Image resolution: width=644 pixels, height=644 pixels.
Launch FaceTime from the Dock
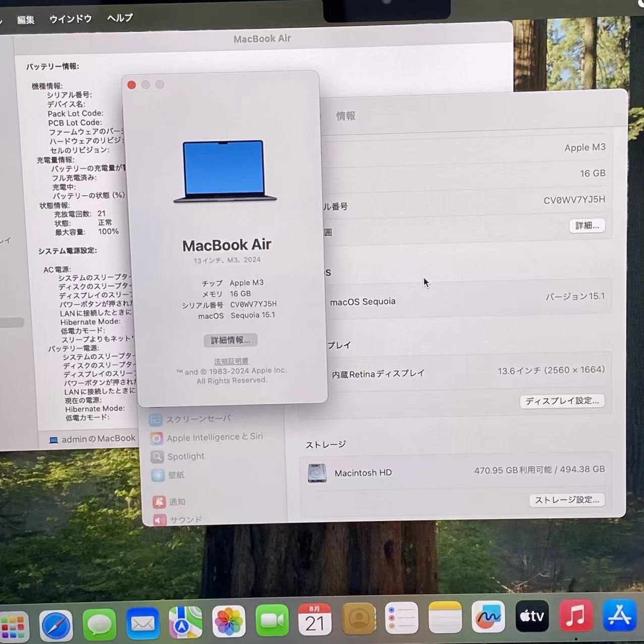coord(272,620)
